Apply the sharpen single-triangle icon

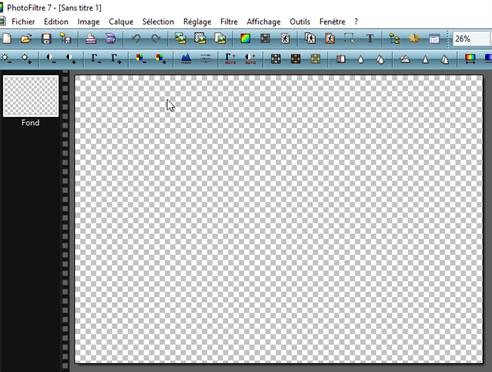coord(425,59)
